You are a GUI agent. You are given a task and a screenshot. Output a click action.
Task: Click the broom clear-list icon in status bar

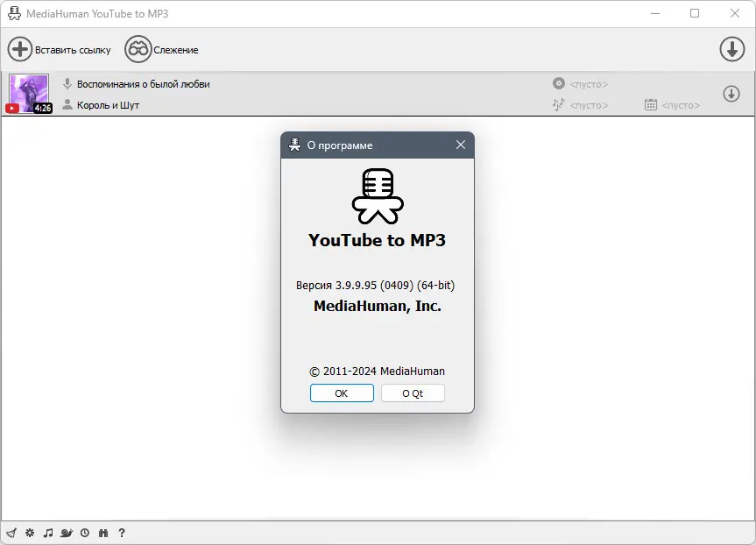[11, 533]
